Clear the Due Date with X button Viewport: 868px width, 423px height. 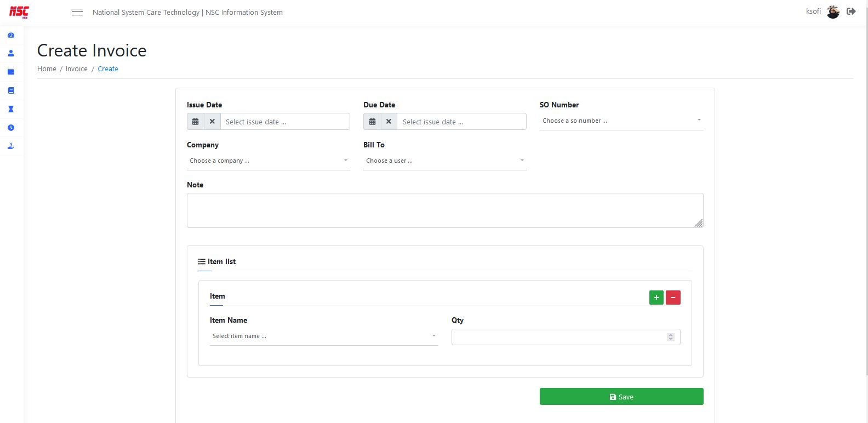[x=389, y=122]
